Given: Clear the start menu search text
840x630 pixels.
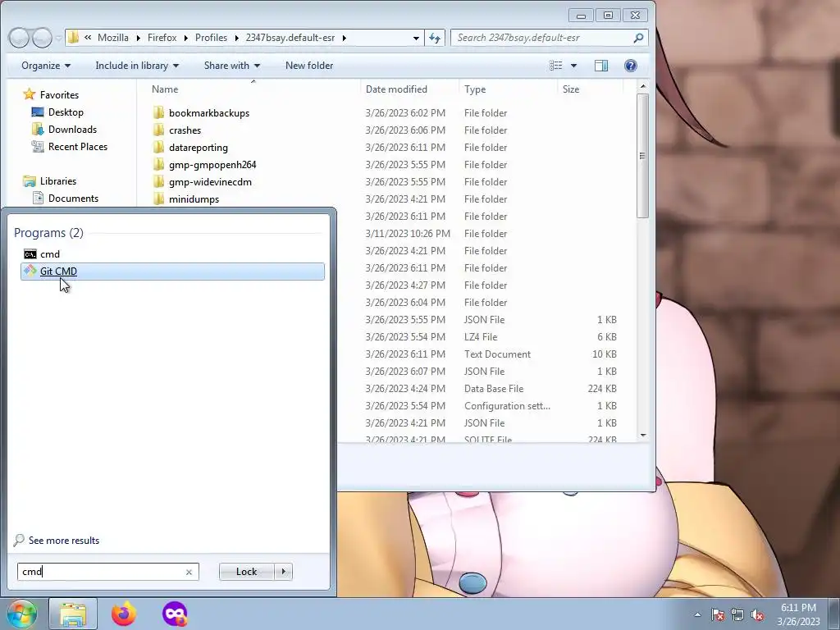Looking at the screenshot, I should [x=189, y=572].
